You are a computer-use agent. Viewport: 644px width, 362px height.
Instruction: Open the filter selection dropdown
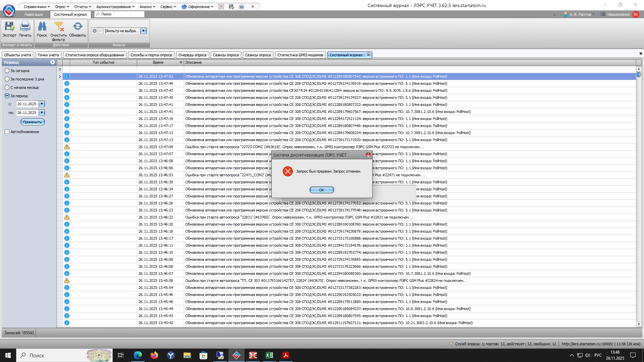coord(143,31)
